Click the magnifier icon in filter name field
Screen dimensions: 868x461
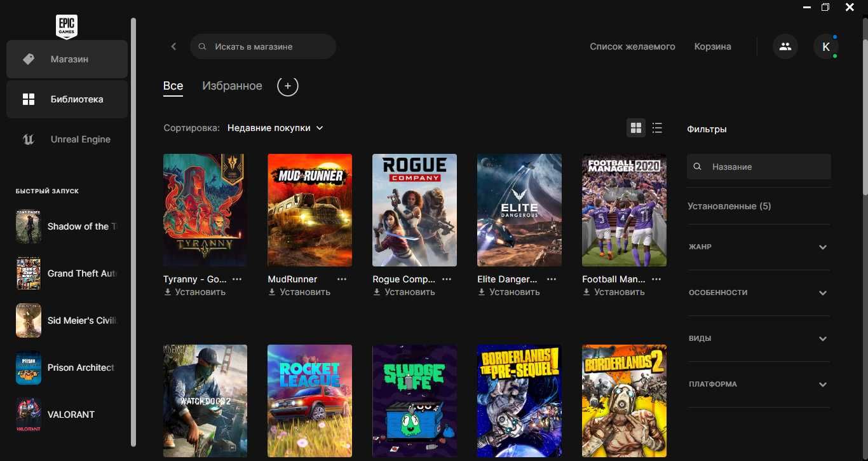(x=698, y=167)
